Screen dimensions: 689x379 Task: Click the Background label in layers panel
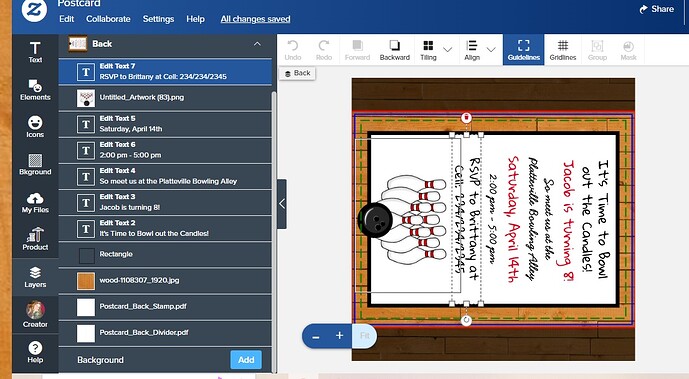[x=100, y=360]
